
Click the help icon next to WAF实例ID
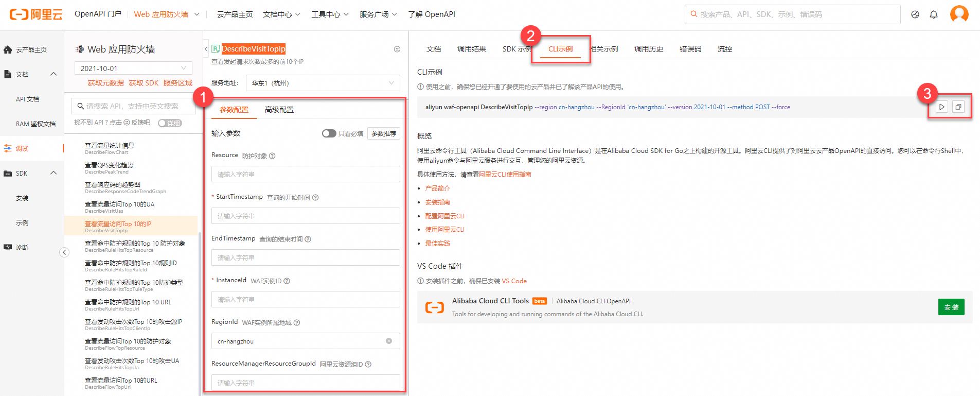[x=287, y=281]
